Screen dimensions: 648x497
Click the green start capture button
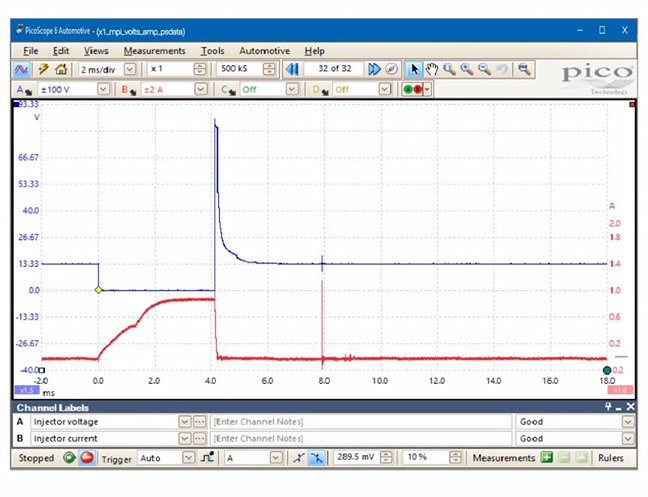tap(69, 458)
